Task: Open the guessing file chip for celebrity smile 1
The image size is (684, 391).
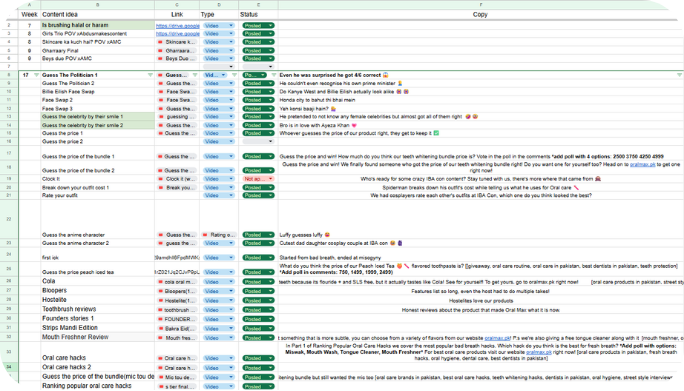Action: pos(177,117)
